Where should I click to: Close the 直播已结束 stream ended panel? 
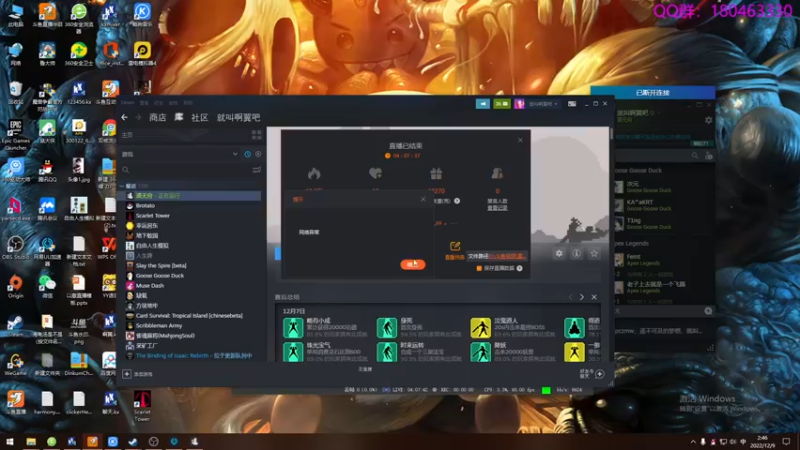tap(520, 140)
